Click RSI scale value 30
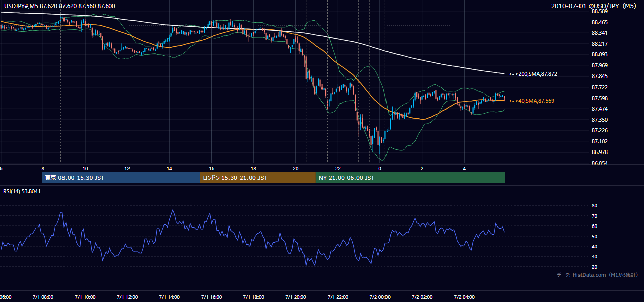Screen dimensions: 644x302 [594, 257]
